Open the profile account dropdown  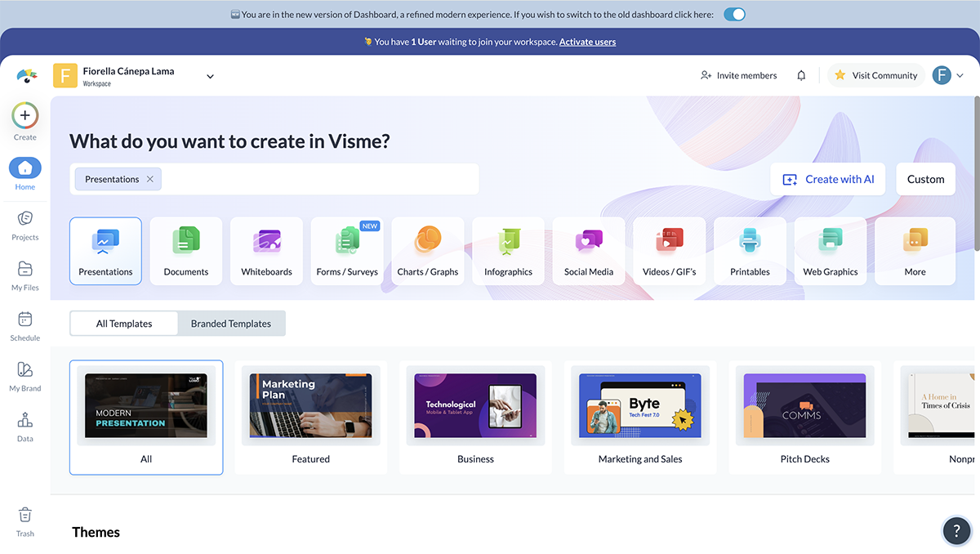[x=949, y=74]
